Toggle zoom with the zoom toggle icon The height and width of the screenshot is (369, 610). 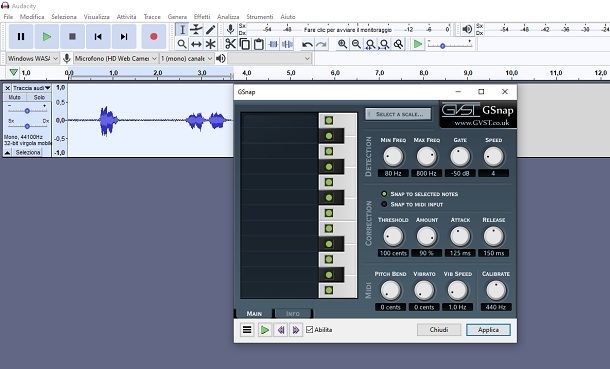point(398,44)
